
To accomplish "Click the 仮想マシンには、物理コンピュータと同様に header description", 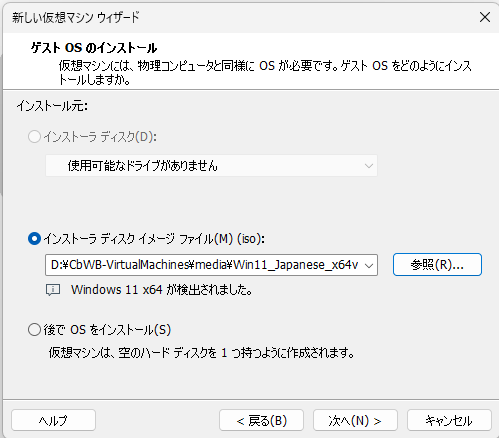I will [x=265, y=73].
